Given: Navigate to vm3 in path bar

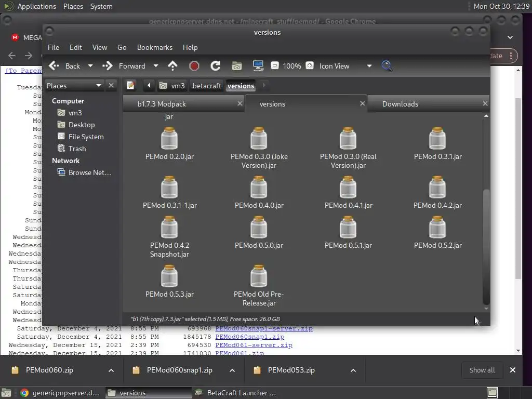Looking at the screenshot, I should click(x=172, y=86).
